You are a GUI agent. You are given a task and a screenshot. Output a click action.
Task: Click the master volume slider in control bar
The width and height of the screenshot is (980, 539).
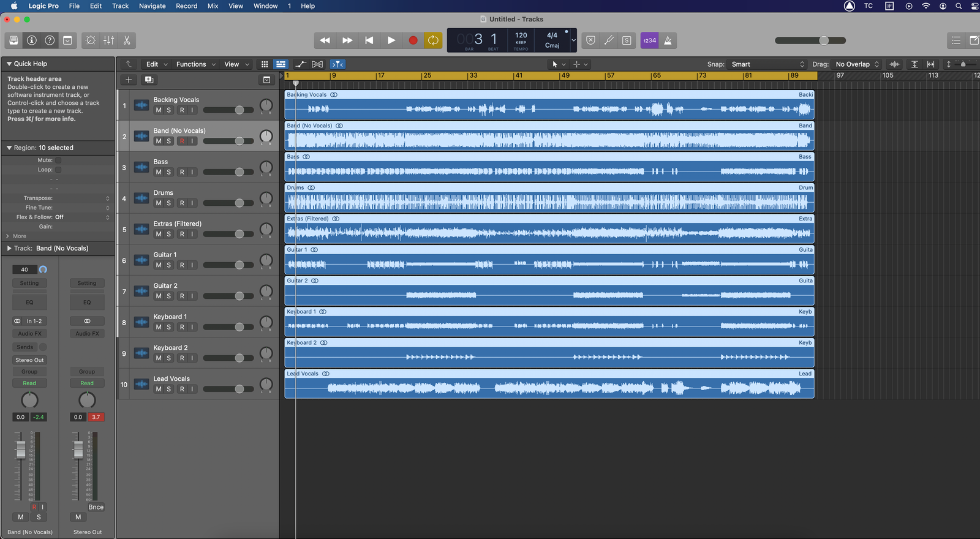coord(810,40)
